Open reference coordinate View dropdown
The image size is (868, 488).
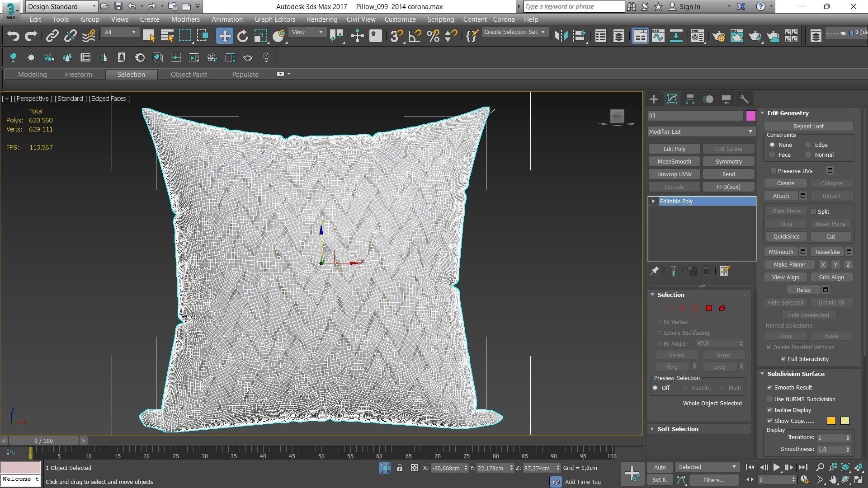[307, 33]
